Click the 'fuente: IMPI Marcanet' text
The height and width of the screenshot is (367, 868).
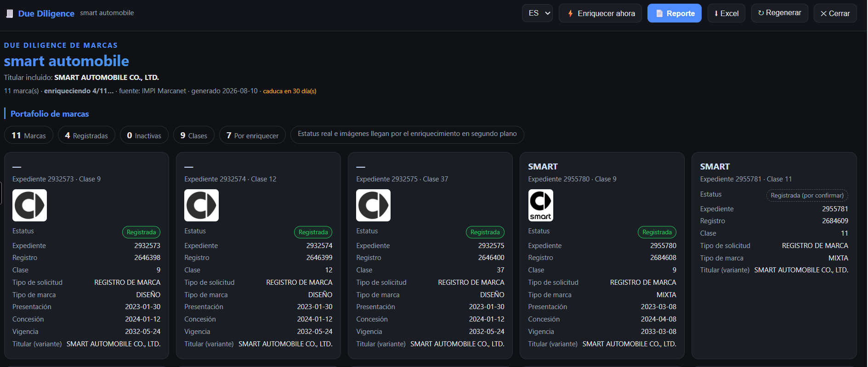coord(153,91)
